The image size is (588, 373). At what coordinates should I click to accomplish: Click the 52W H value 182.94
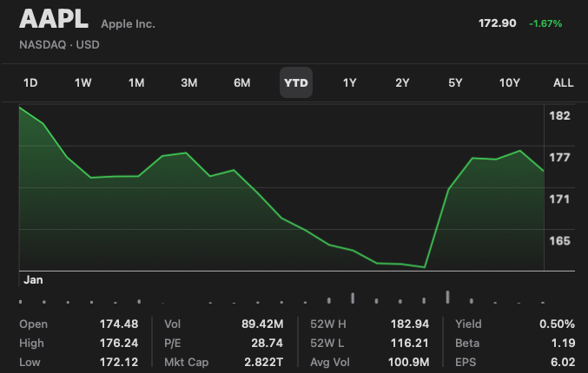click(410, 324)
